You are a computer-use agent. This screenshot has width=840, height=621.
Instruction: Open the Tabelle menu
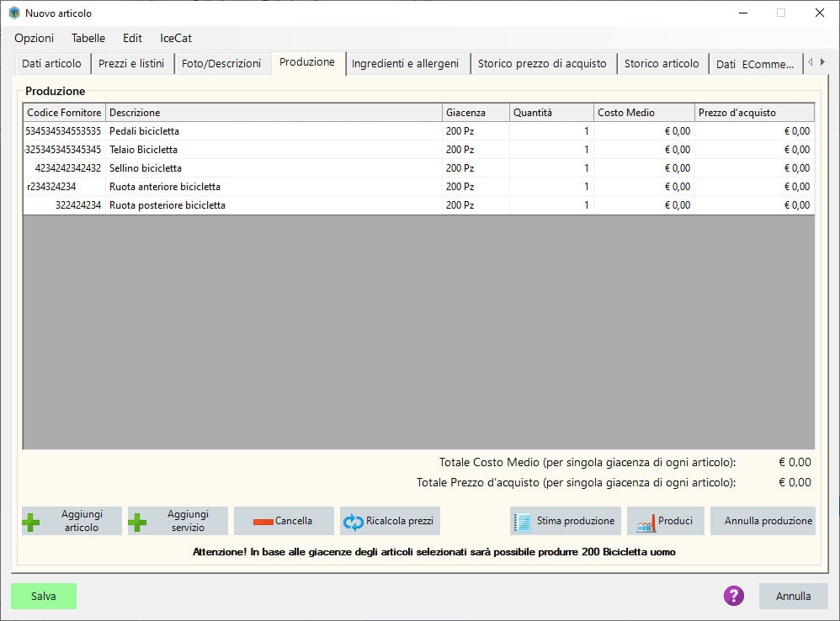(x=88, y=38)
